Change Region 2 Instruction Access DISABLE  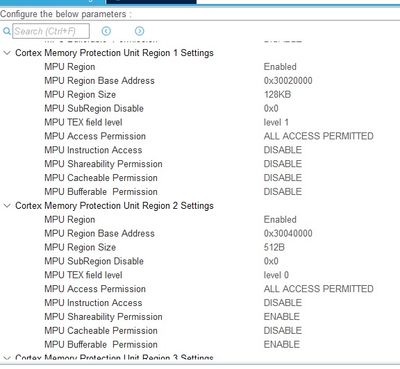pos(283,303)
